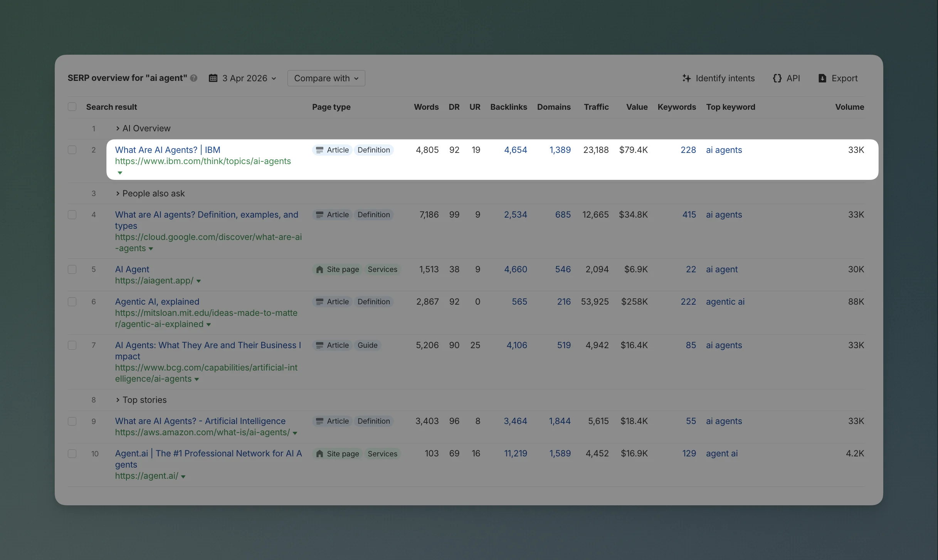Image resolution: width=938 pixels, height=560 pixels.
Task: Click the API curly-braces icon
Action: click(778, 78)
